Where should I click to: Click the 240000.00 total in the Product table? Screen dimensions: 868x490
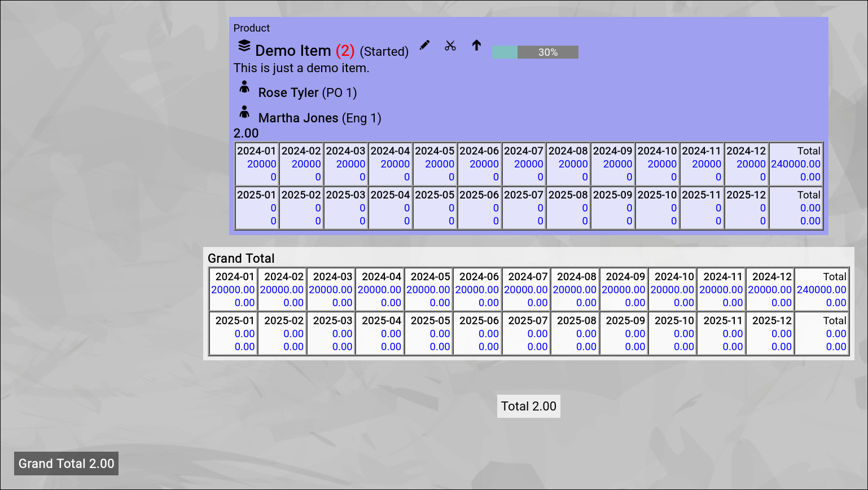[795, 164]
